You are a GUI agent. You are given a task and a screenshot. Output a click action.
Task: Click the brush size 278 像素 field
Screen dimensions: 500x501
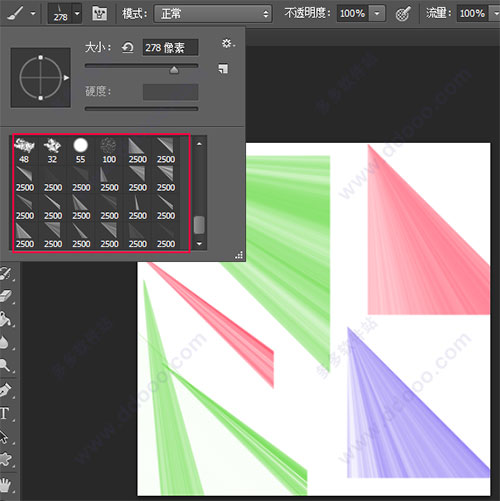170,48
